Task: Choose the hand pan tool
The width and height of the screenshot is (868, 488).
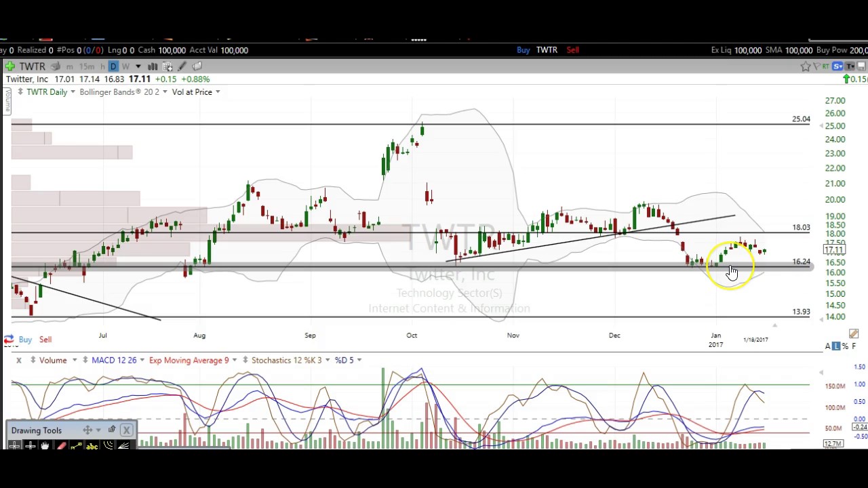Action: (x=45, y=445)
